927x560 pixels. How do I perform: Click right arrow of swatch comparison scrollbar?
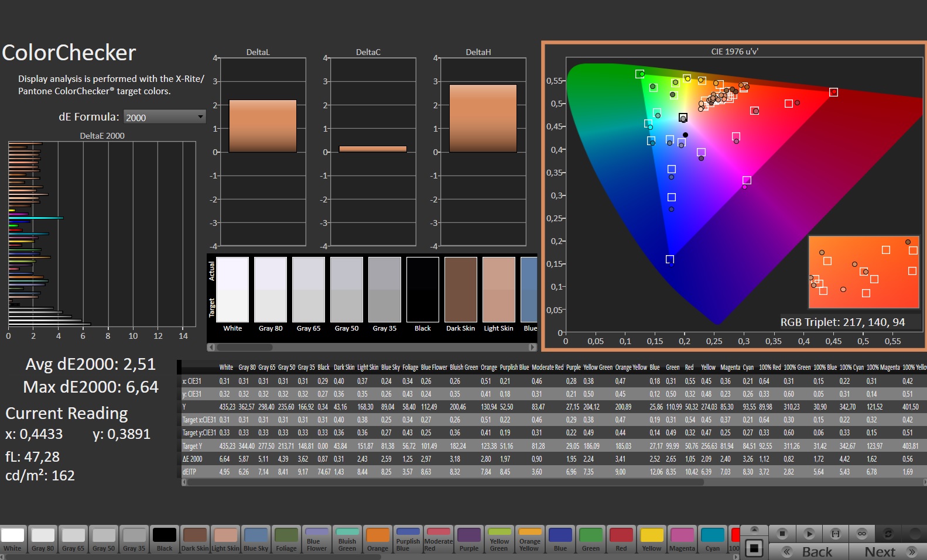tap(532, 347)
